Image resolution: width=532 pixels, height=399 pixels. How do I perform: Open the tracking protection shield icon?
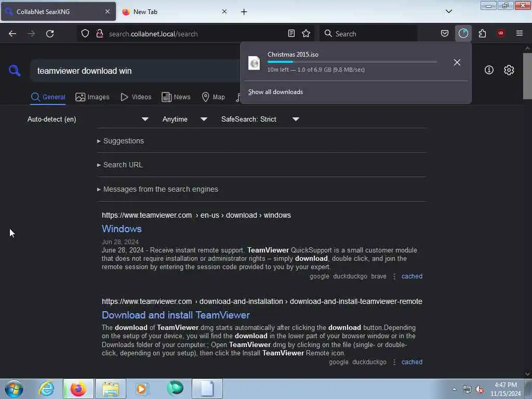85,33
